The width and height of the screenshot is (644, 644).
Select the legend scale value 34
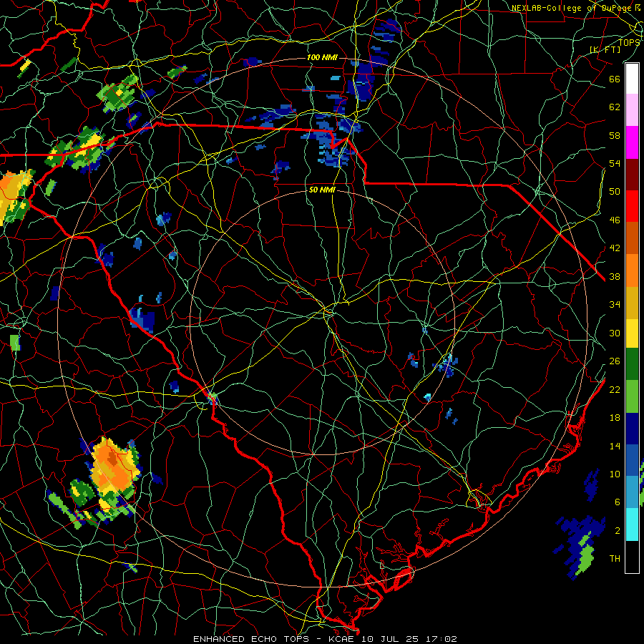(x=615, y=305)
